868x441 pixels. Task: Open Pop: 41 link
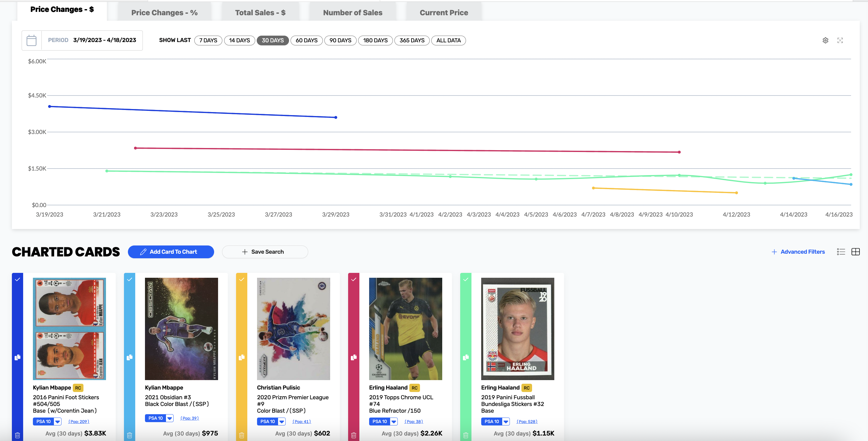302,422
